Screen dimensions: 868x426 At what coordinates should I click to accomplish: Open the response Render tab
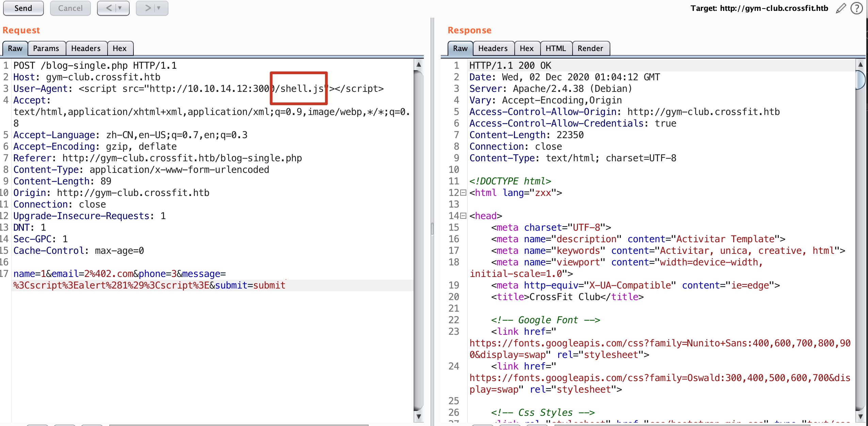pos(590,48)
